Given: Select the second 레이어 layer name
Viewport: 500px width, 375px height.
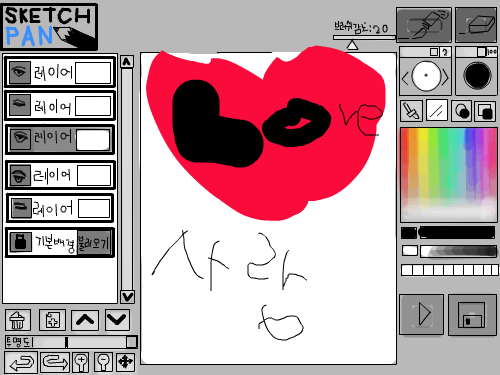Looking at the screenshot, I should pyautogui.click(x=53, y=107).
